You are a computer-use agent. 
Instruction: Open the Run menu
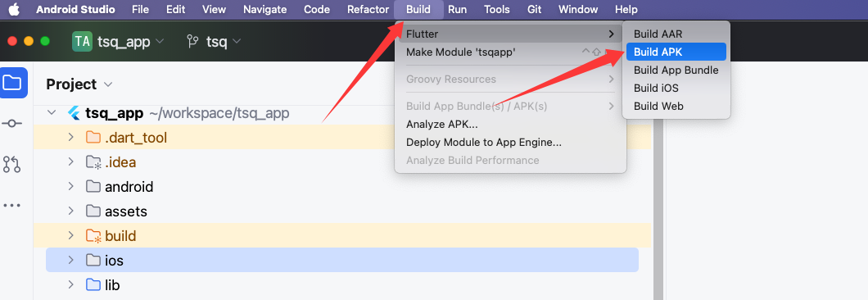click(457, 10)
